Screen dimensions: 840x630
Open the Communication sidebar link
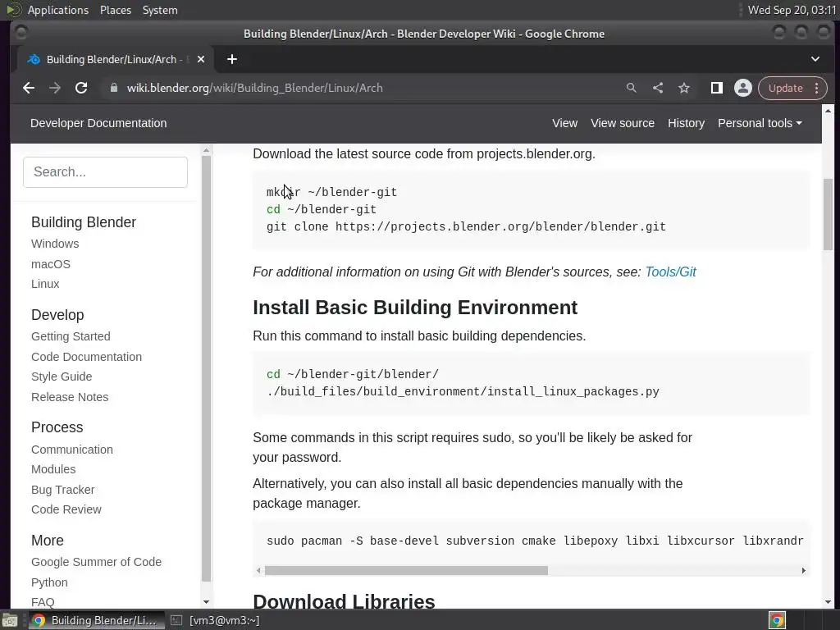pyautogui.click(x=72, y=450)
